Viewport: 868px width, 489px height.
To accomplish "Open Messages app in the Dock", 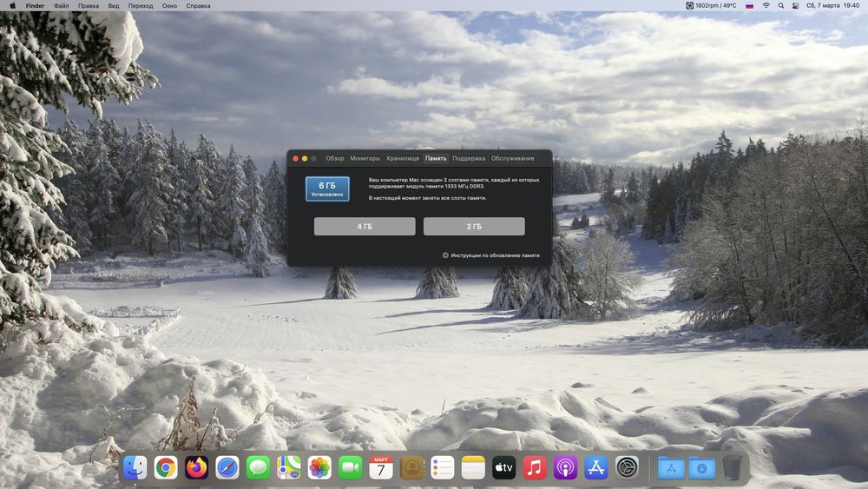I will point(258,468).
